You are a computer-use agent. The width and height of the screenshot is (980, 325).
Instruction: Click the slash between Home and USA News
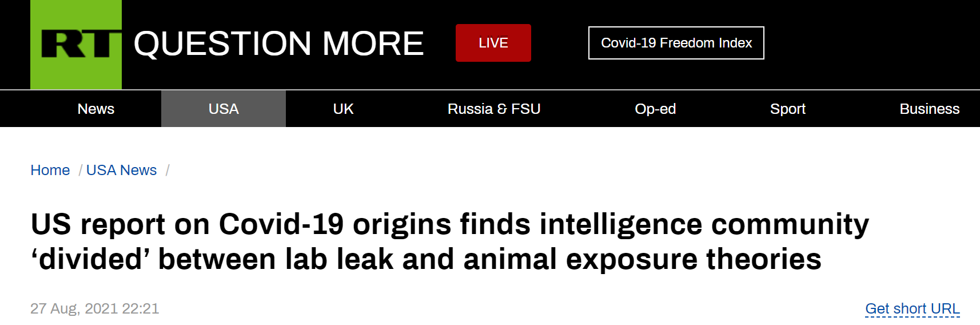click(x=80, y=170)
